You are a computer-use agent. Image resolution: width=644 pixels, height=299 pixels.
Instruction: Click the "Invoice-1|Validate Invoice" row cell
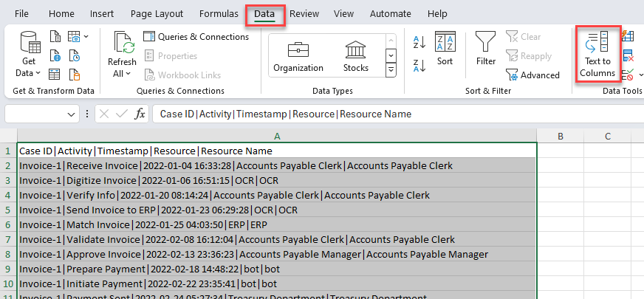[277, 240]
